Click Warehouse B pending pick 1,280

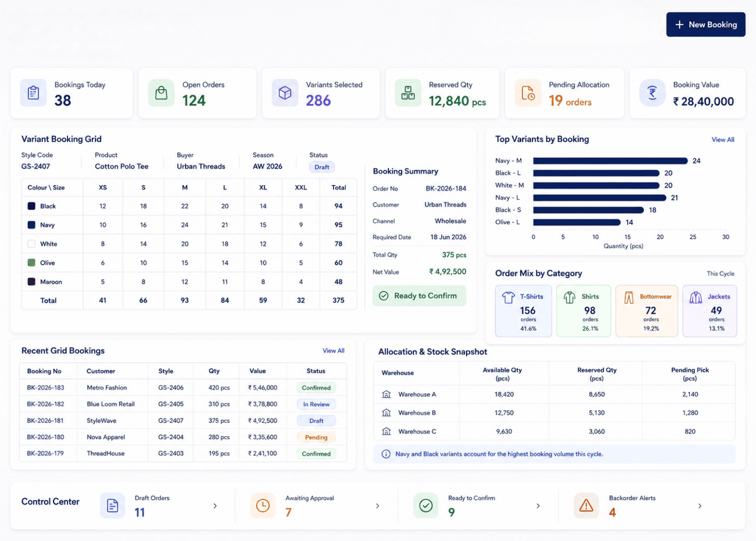690,413
